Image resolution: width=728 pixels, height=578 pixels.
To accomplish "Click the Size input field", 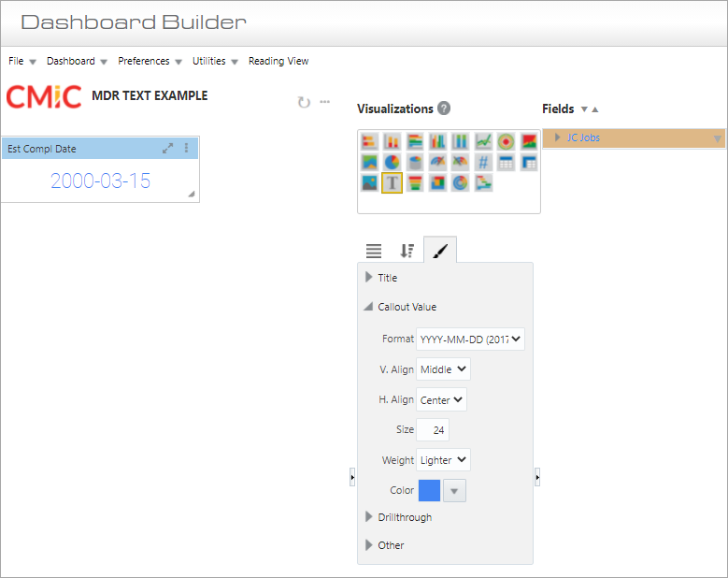I will click(433, 430).
